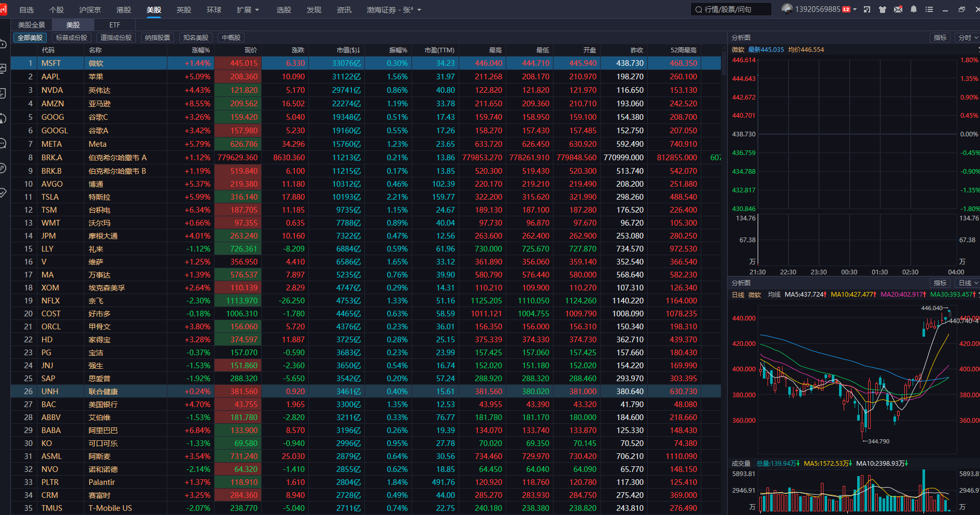980x515 pixels.
Task: Sort by the 涨幅% column header
Action: pyautogui.click(x=201, y=50)
